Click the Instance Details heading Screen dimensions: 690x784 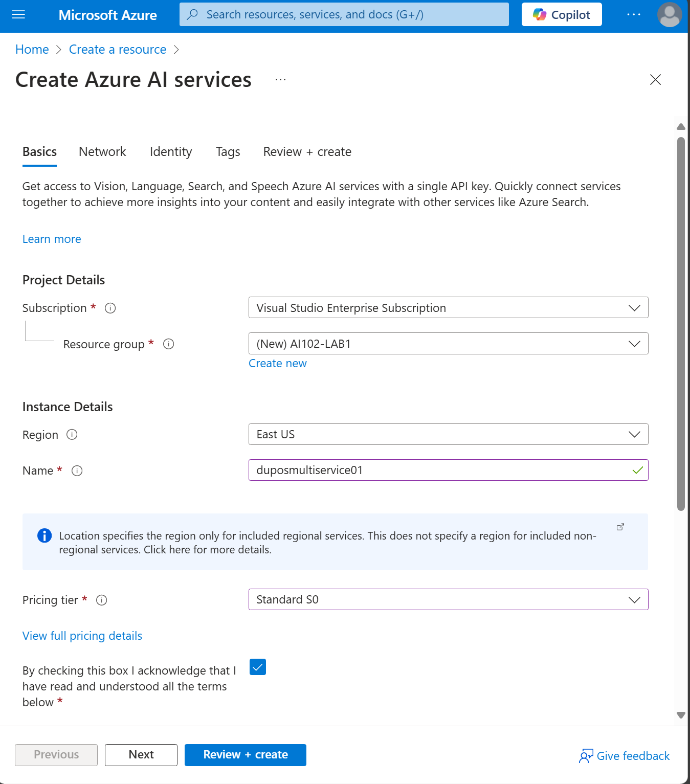point(68,407)
